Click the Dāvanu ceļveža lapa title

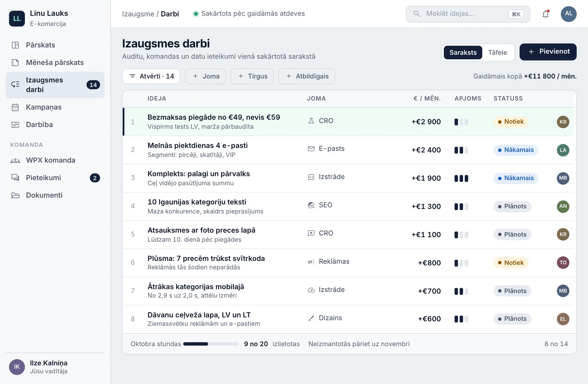pos(199,315)
